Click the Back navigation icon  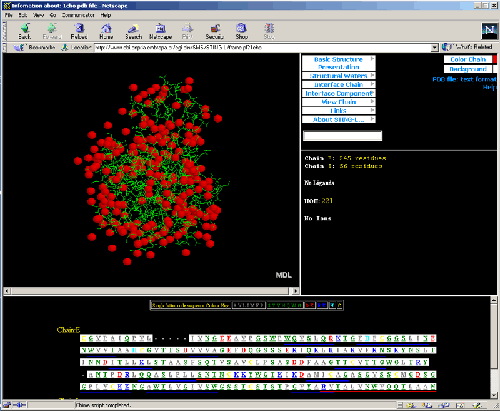[25, 28]
